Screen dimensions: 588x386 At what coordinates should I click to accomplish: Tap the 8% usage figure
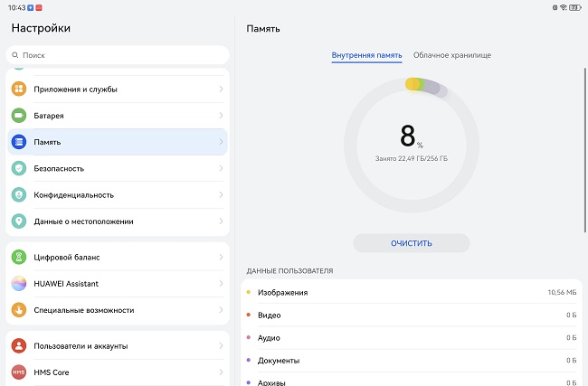point(412,136)
